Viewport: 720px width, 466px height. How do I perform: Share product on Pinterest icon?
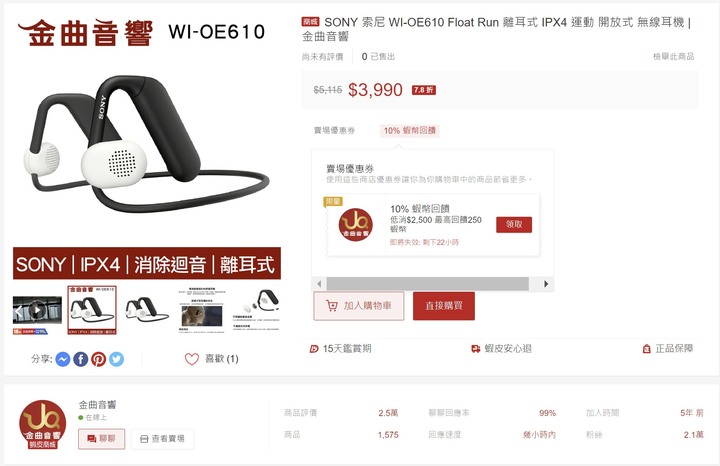(x=98, y=359)
